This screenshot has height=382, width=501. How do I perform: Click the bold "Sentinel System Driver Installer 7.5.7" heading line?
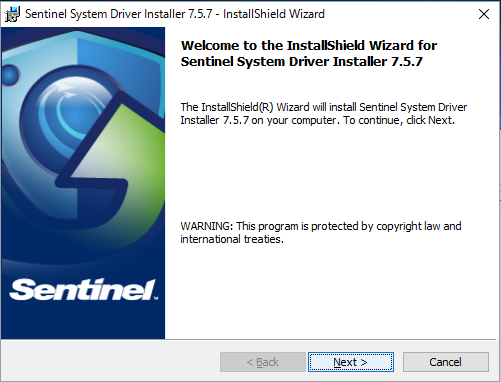coord(302,62)
